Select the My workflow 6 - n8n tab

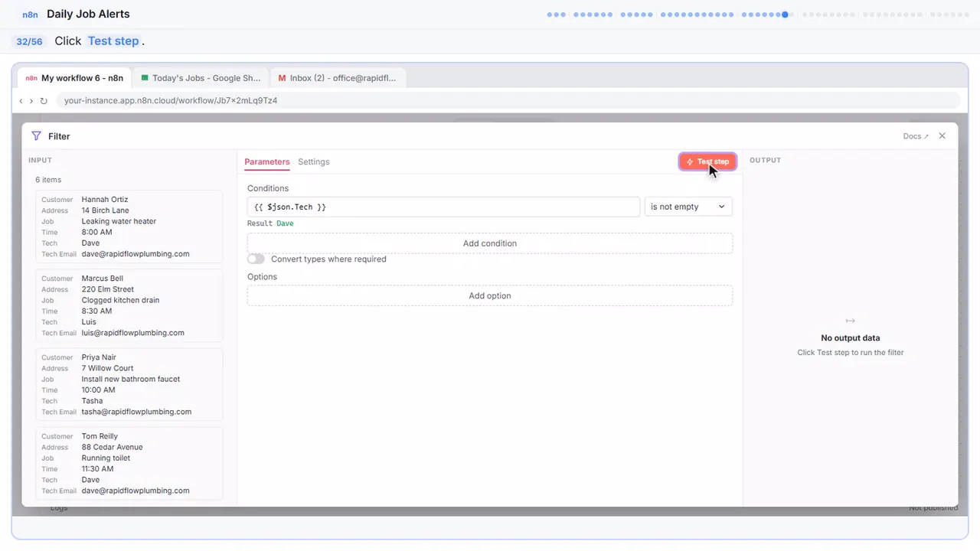74,78
